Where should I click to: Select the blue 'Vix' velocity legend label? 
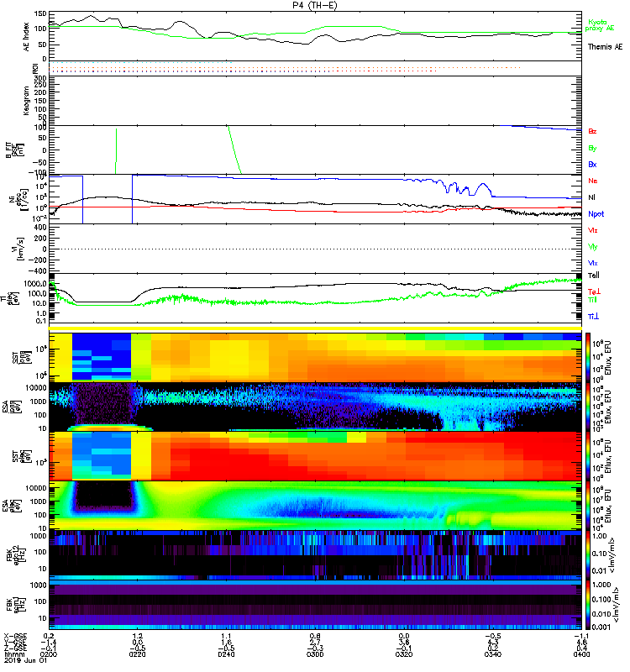(593, 263)
